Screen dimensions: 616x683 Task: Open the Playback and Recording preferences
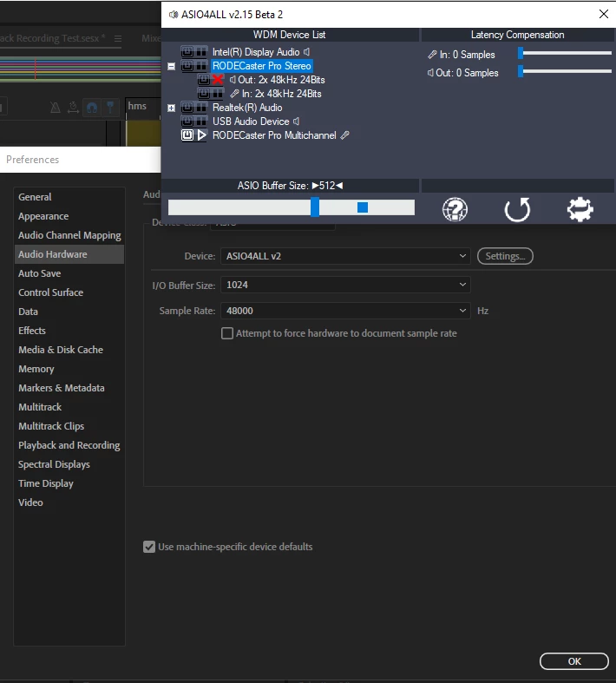(x=69, y=445)
